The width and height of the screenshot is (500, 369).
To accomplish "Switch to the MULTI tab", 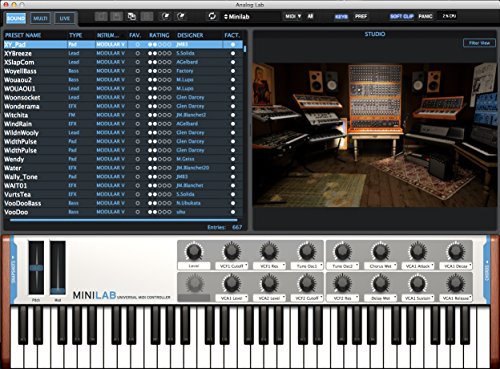I will (x=40, y=18).
